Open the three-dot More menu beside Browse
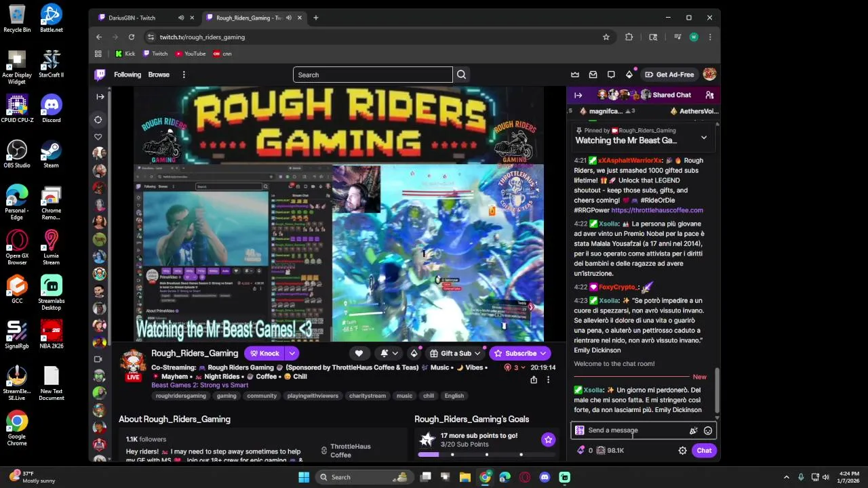The height and width of the screenshot is (488, 868). 184,75
